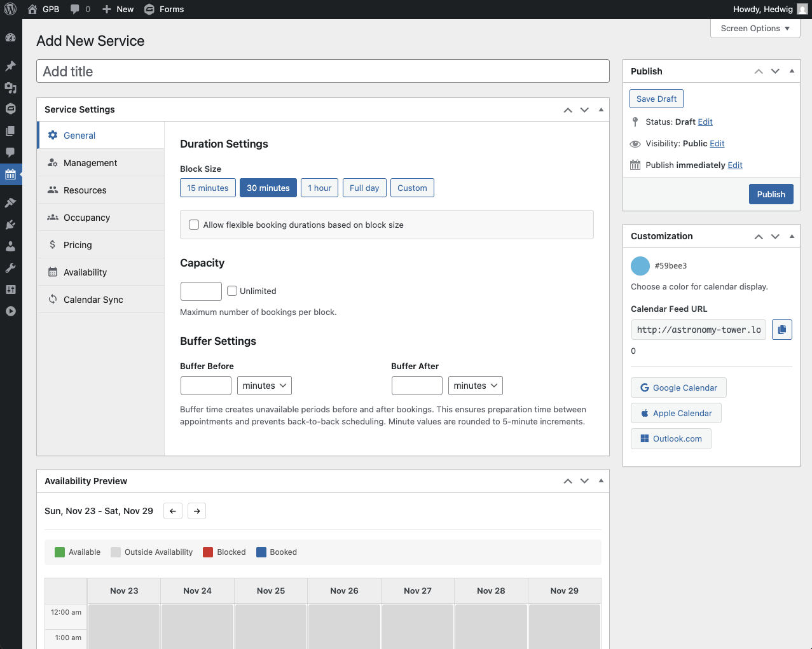The height and width of the screenshot is (649, 812).
Task: Open the Plugins icon in sidebar
Action: [10, 225]
